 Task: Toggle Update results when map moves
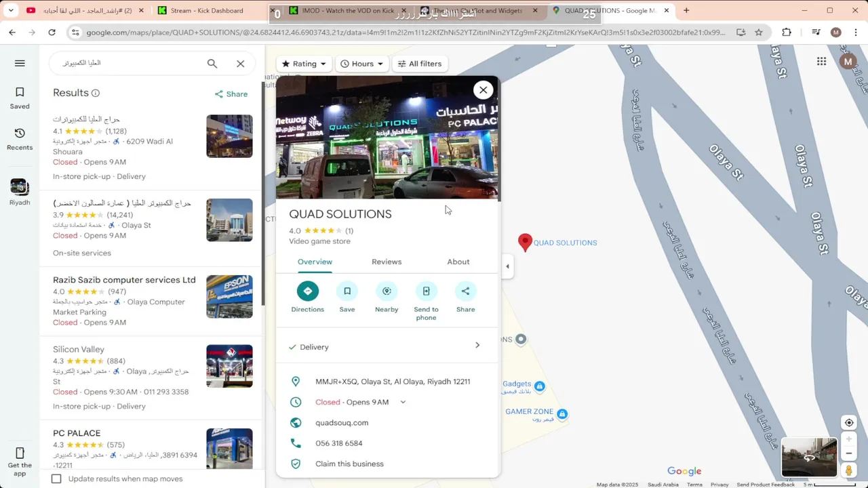56,479
